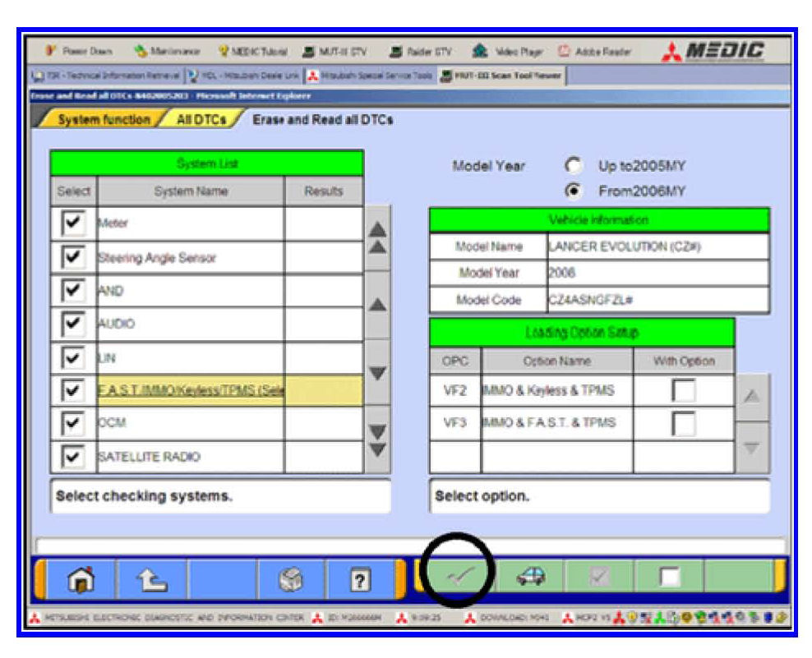Click the printer icon in bottom toolbar
This screenshot has width=812, height=658.
(x=291, y=579)
